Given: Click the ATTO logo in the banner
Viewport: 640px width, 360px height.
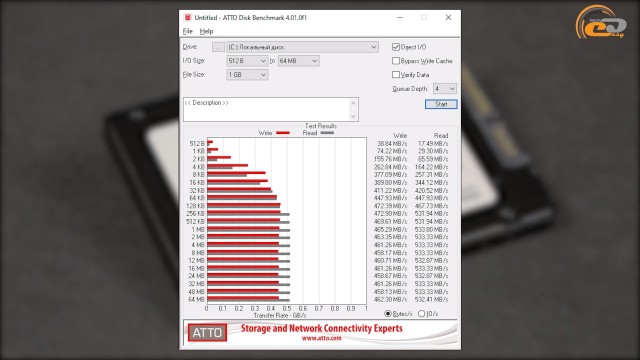Looking at the screenshot, I should point(207,333).
